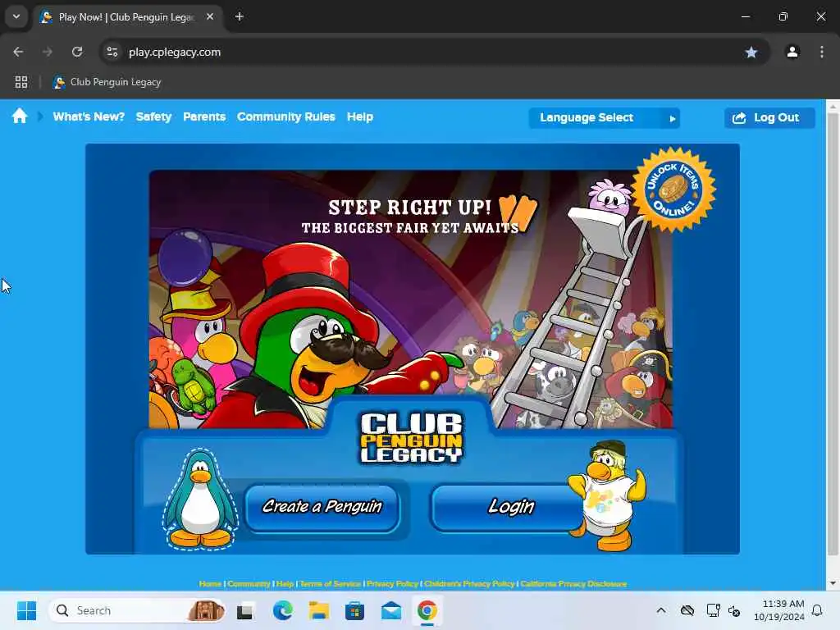Open the Club Penguin Legacy bookmark
840x630 pixels.
(x=107, y=82)
